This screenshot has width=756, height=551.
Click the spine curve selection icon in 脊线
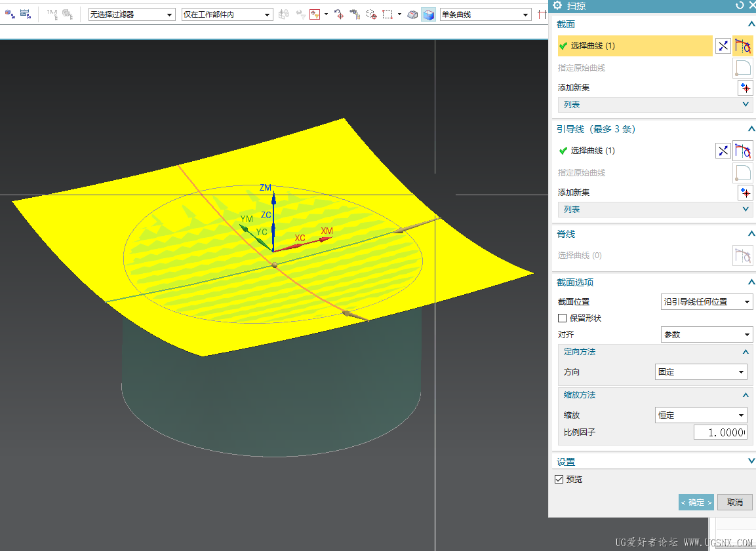[742, 256]
